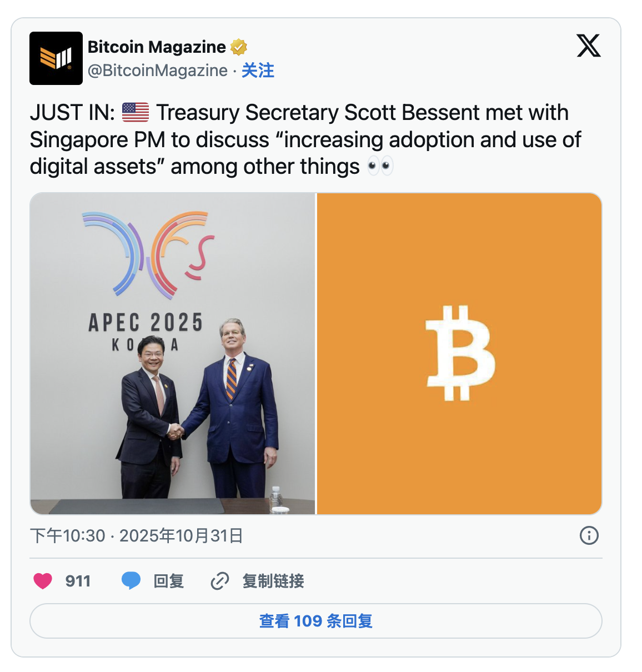Click the 复制链接 copy link text
Image resolution: width=642 pixels, height=672 pixels.
click(x=273, y=581)
